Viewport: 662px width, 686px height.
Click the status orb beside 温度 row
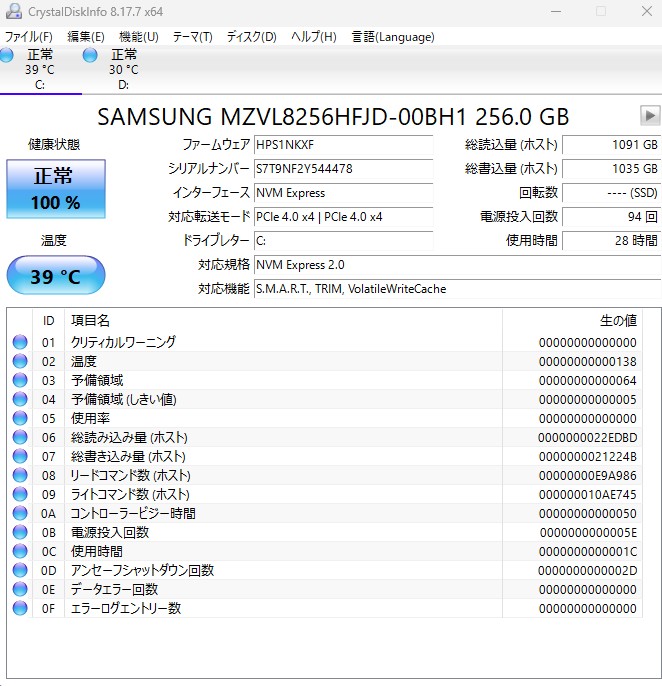pos(20,361)
